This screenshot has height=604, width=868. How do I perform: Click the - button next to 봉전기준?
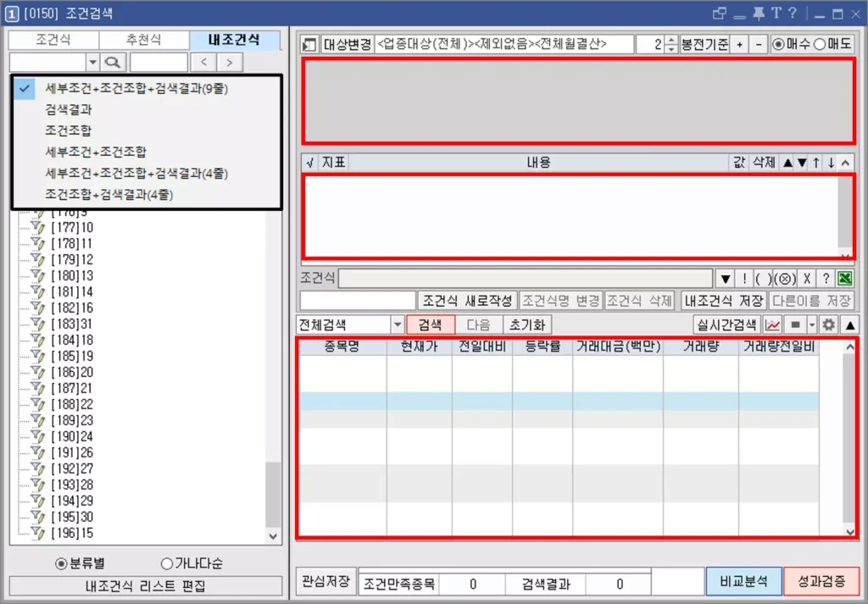759,44
